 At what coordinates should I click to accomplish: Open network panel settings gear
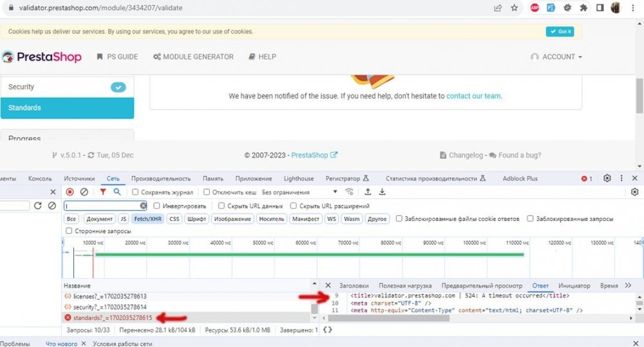[634, 192]
